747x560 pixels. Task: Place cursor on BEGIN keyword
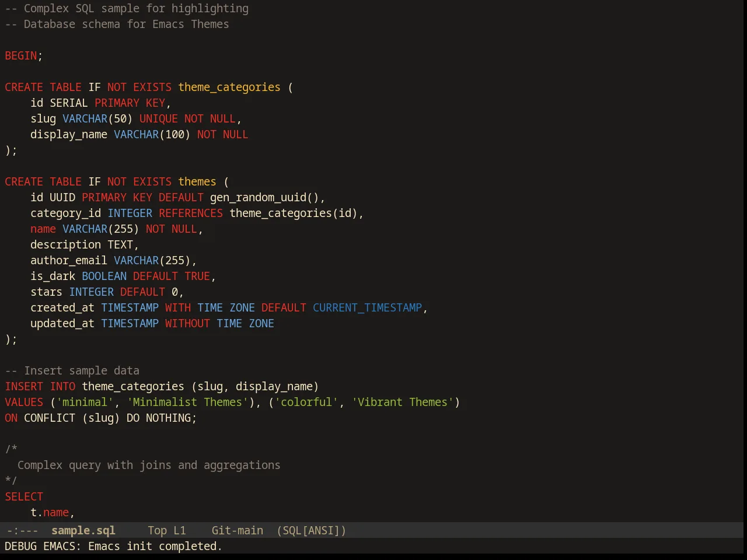pos(21,55)
